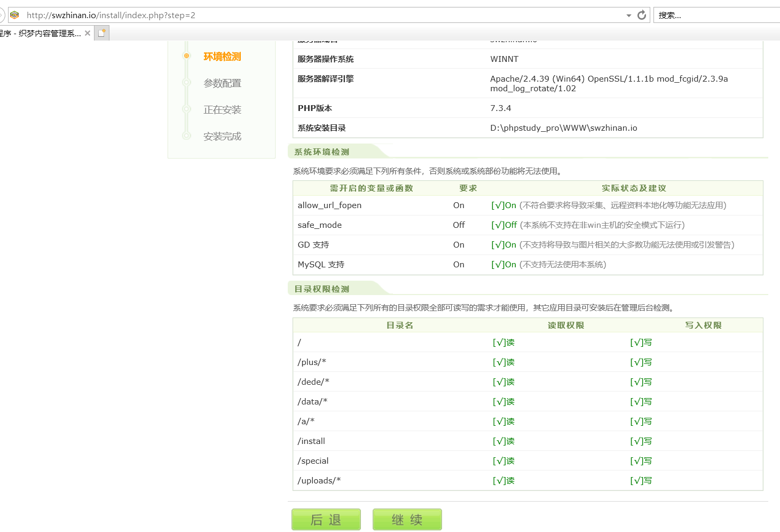Viewport: 780px width, 532px height.
Task: Click the 目录权限检测 section heading
Action: (321, 289)
